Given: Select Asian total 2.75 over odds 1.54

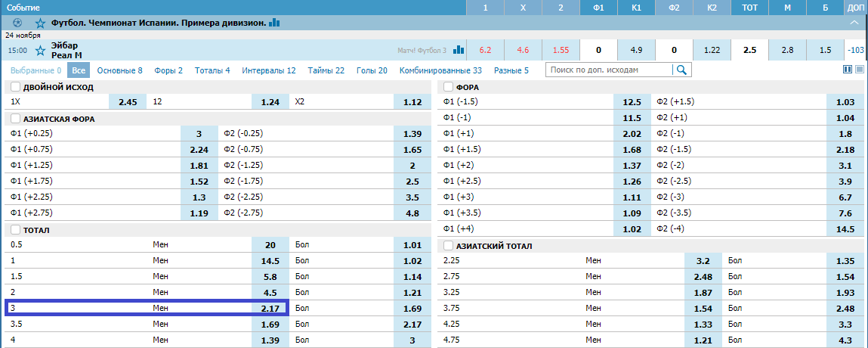Looking at the screenshot, I should (x=845, y=276).
